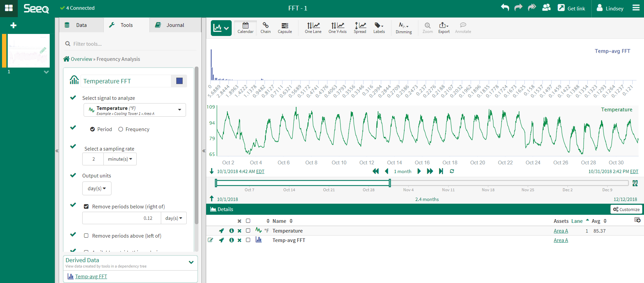Select the Frequency radio button
644x283 pixels.
[121, 129]
